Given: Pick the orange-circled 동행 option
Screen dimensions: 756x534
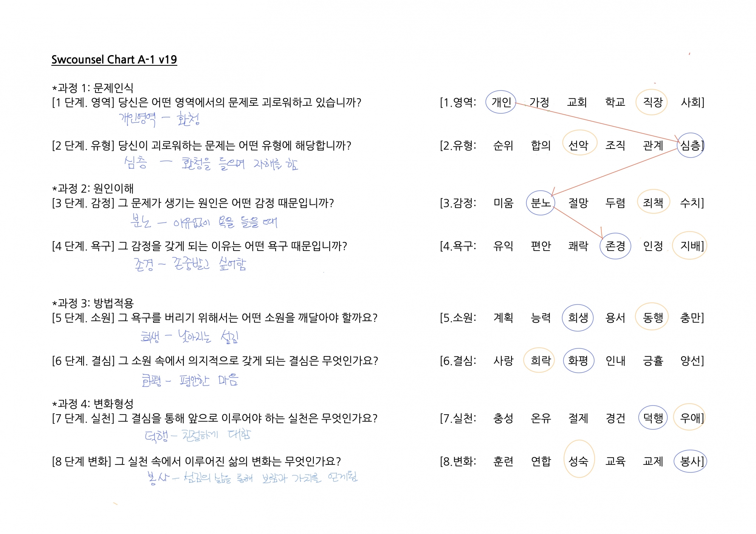Looking at the screenshot, I should (x=653, y=317).
